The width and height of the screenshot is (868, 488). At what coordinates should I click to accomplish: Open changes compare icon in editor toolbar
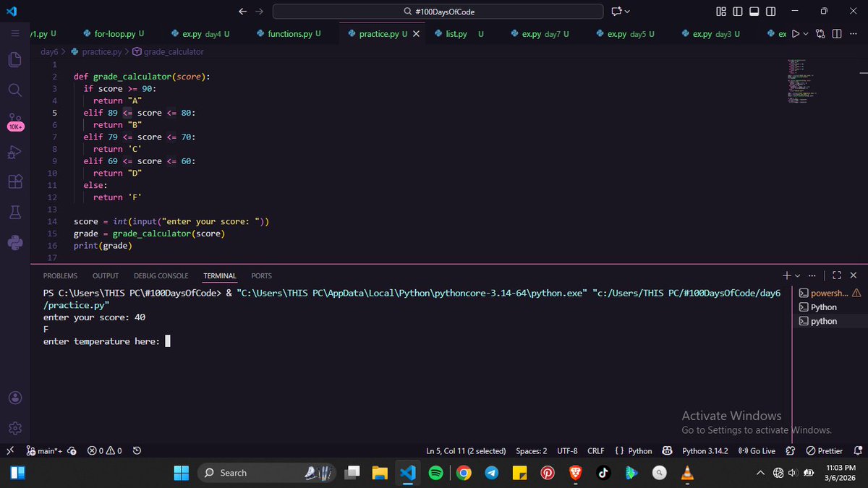(x=820, y=34)
